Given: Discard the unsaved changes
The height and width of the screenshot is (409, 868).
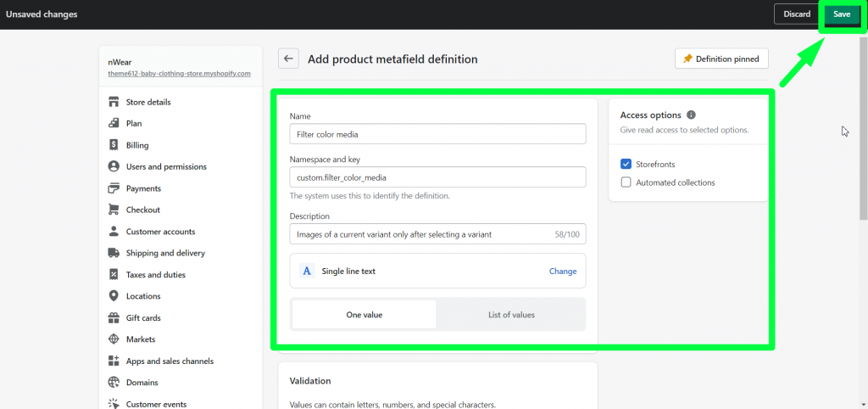Looking at the screenshot, I should [x=797, y=14].
